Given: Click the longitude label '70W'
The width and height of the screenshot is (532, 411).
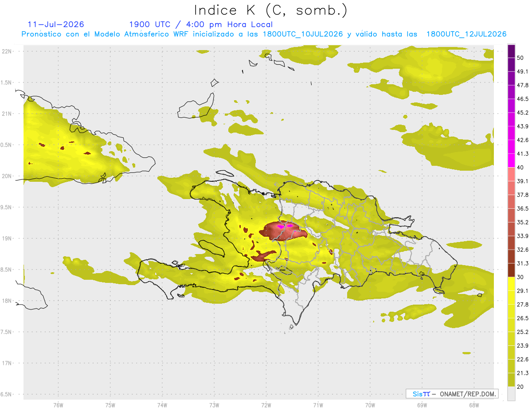Looking at the screenshot, I should pyautogui.click(x=370, y=405).
